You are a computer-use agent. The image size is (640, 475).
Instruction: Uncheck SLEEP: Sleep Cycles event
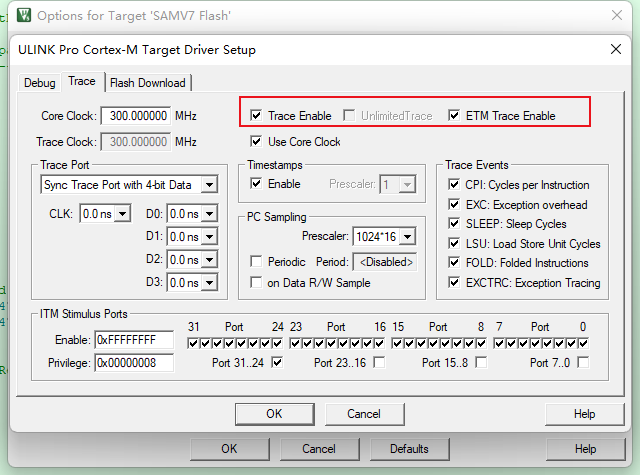[454, 224]
